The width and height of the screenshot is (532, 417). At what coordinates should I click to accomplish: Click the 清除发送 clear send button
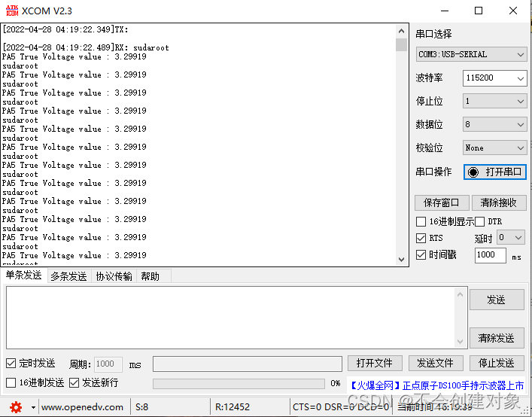tap(497, 338)
